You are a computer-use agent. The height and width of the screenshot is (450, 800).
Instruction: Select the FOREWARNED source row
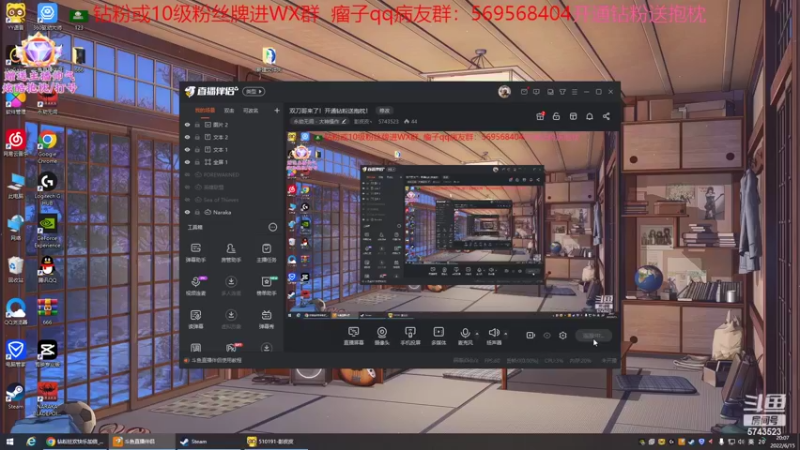[232, 174]
